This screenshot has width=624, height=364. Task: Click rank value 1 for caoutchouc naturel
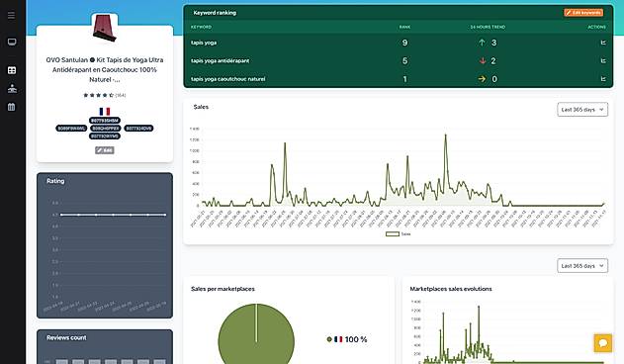tap(404, 79)
